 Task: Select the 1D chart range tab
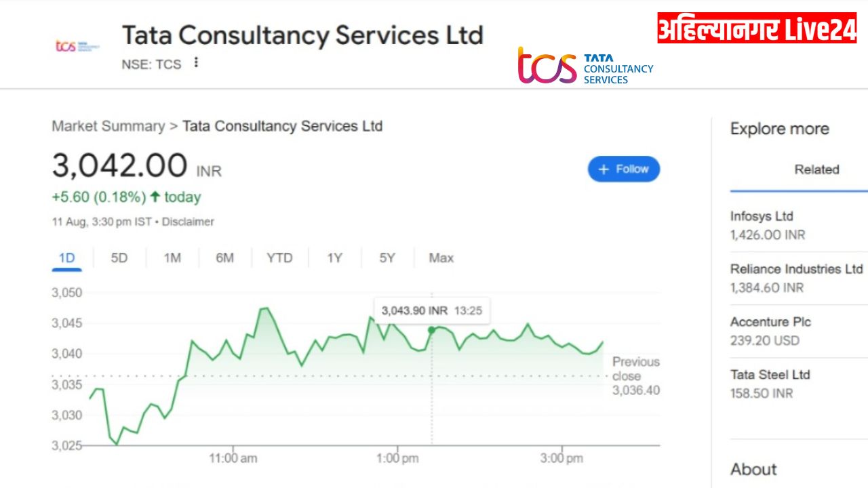click(x=66, y=258)
